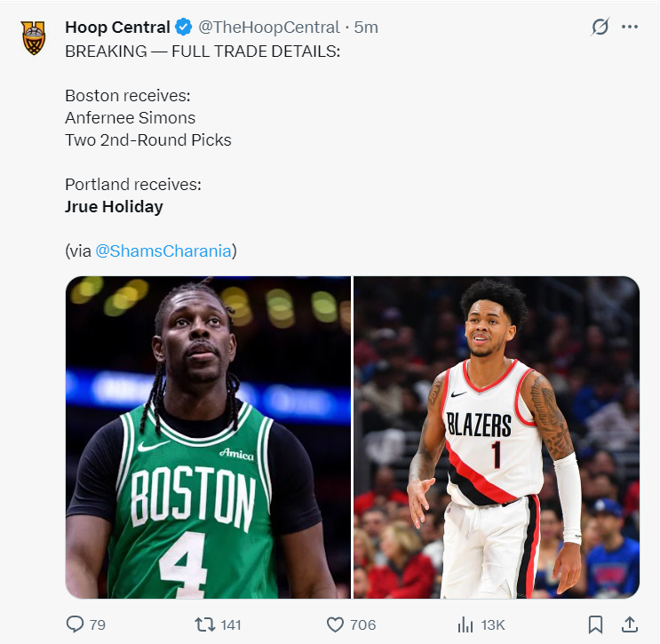Like the post with the heart icon
This screenshot has height=644, width=660.
pyautogui.click(x=335, y=624)
